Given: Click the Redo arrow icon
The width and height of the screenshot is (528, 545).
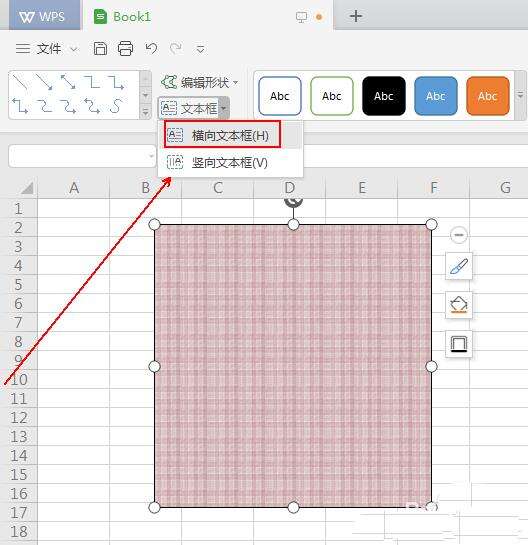Looking at the screenshot, I should pyautogui.click(x=176, y=48).
